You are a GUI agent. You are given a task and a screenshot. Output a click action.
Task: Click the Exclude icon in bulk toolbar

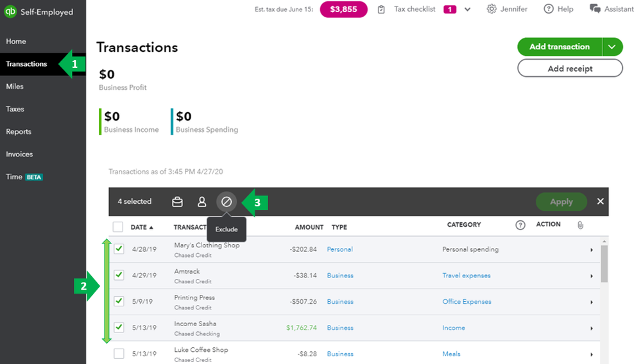click(x=226, y=202)
